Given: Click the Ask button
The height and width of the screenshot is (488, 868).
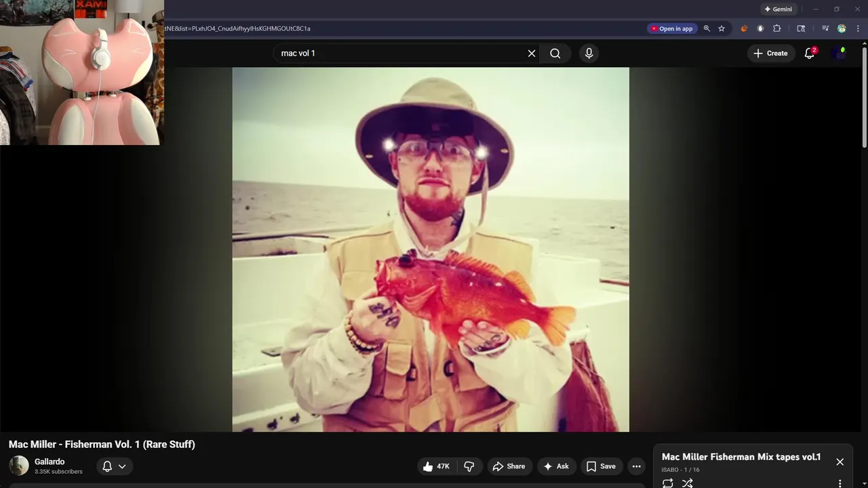Looking at the screenshot, I should click(556, 466).
